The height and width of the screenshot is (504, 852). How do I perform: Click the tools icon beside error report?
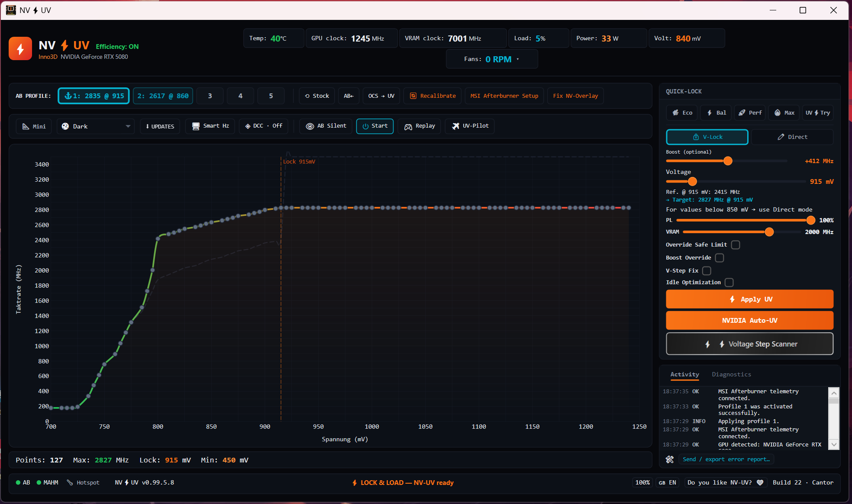[x=670, y=459]
